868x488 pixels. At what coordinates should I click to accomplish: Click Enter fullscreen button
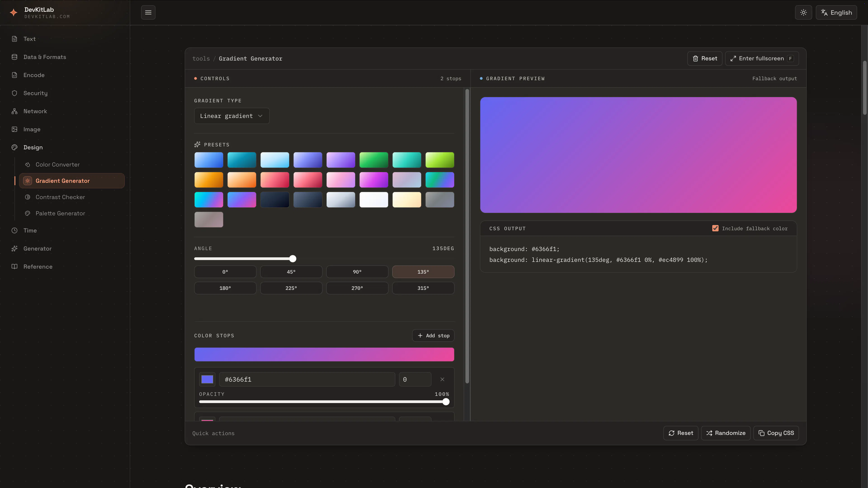[762, 59]
